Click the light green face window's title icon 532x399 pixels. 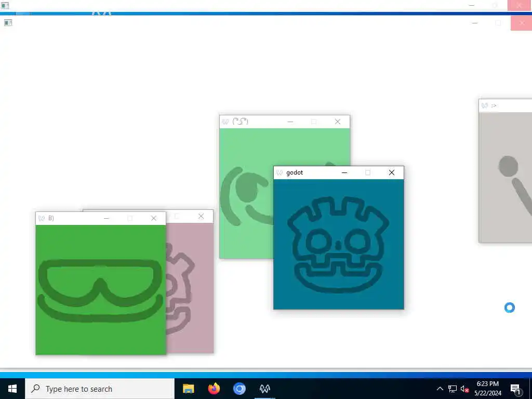tap(225, 122)
